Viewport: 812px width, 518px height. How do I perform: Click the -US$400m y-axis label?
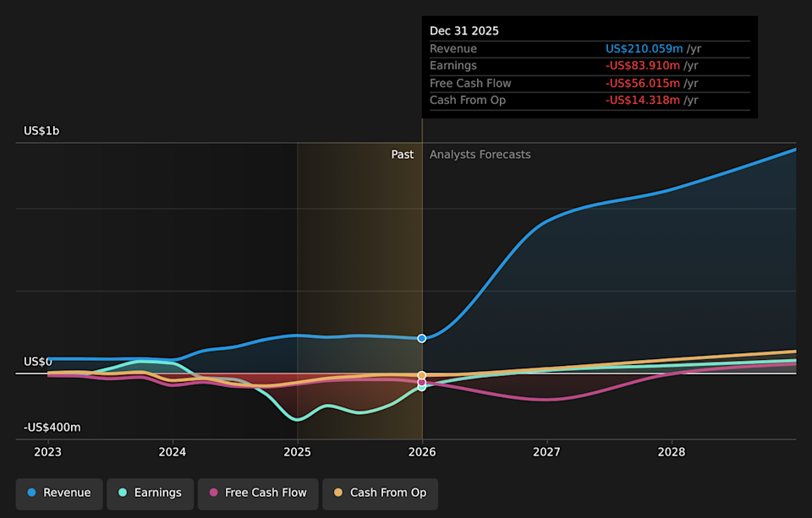pos(52,428)
